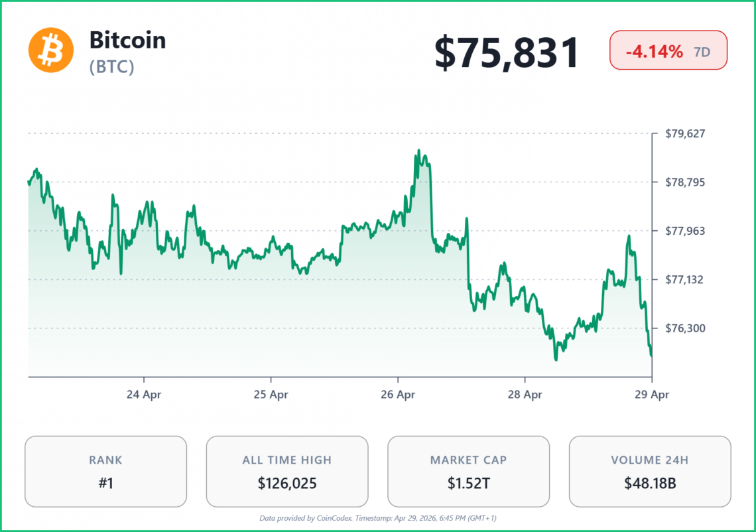Screen dimensions: 756x532
Task: Open the Rank #1 stat card
Action: (x=105, y=471)
